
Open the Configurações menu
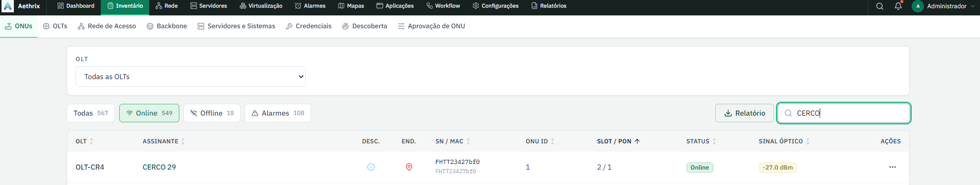pyautogui.click(x=495, y=6)
